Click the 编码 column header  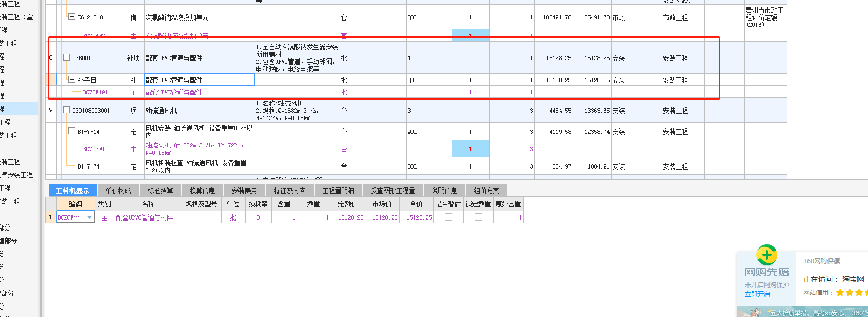tap(75, 204)
